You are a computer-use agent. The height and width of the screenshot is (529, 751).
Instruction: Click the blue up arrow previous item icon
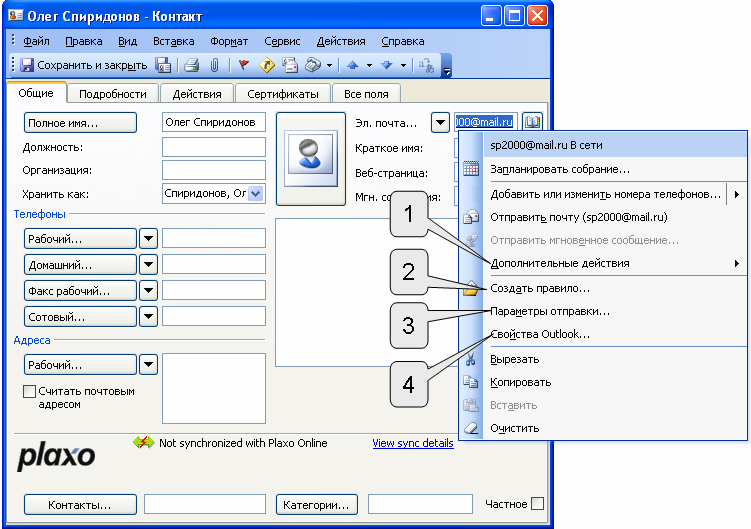[353, 65]
